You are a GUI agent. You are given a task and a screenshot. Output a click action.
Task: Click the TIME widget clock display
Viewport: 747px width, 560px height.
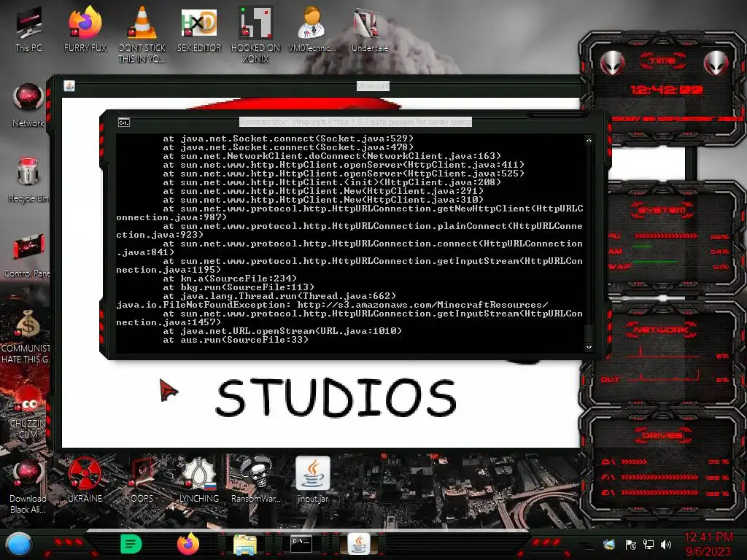click(667, 90)
